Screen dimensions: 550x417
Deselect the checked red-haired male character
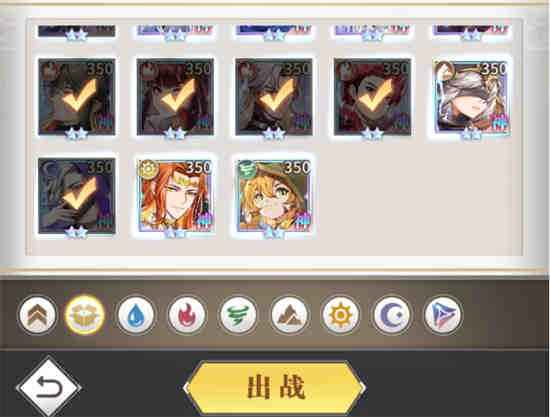coord(373,97)
